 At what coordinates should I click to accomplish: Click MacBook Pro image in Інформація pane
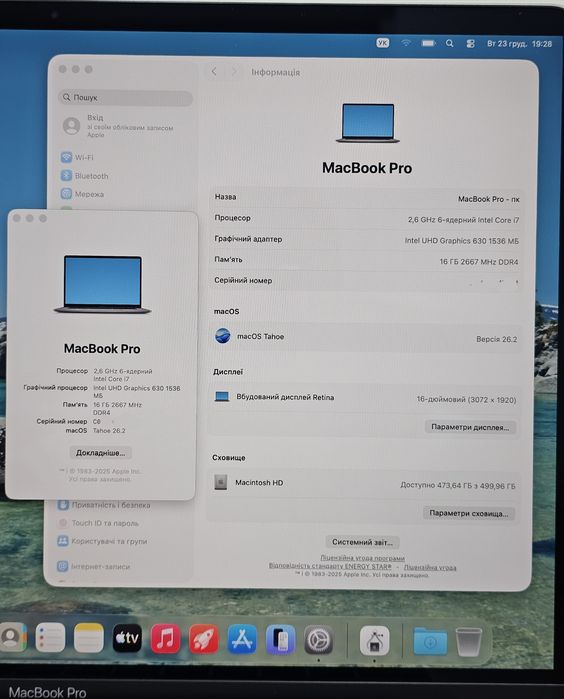point(368,123)
